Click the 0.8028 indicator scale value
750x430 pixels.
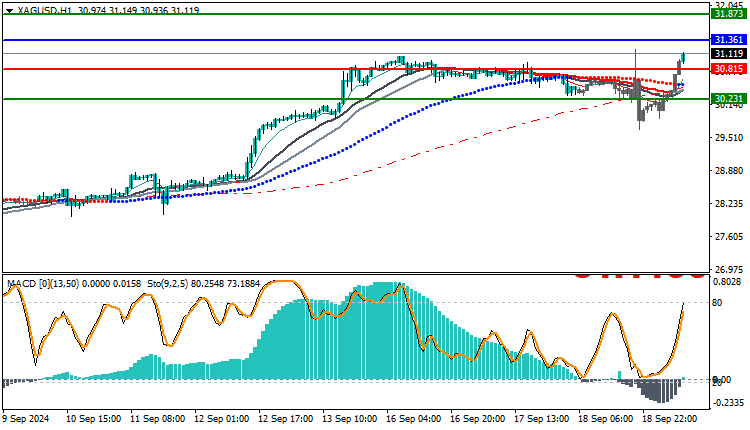[x=727, y=282]
